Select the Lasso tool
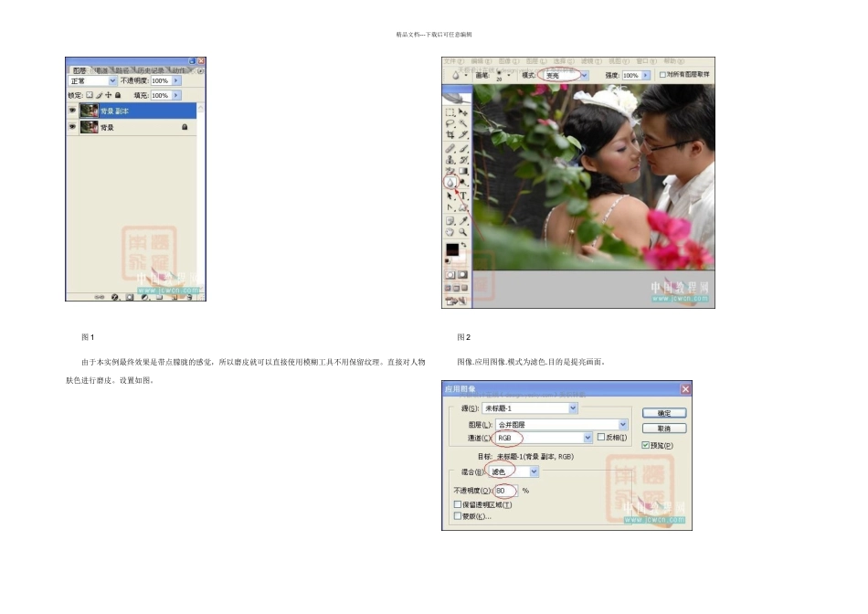Image resolution: width=868 pixels, height=614 pixels. pyautogui.click(x=450, y=123)
